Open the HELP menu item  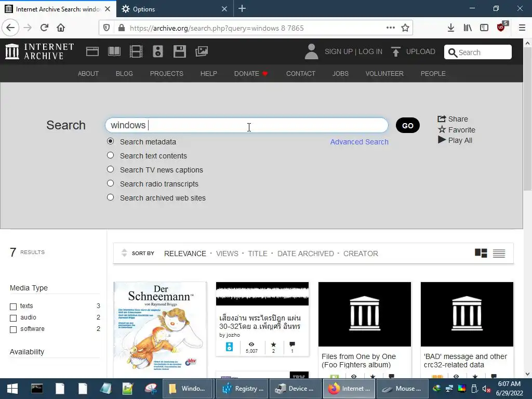[209, 73]
